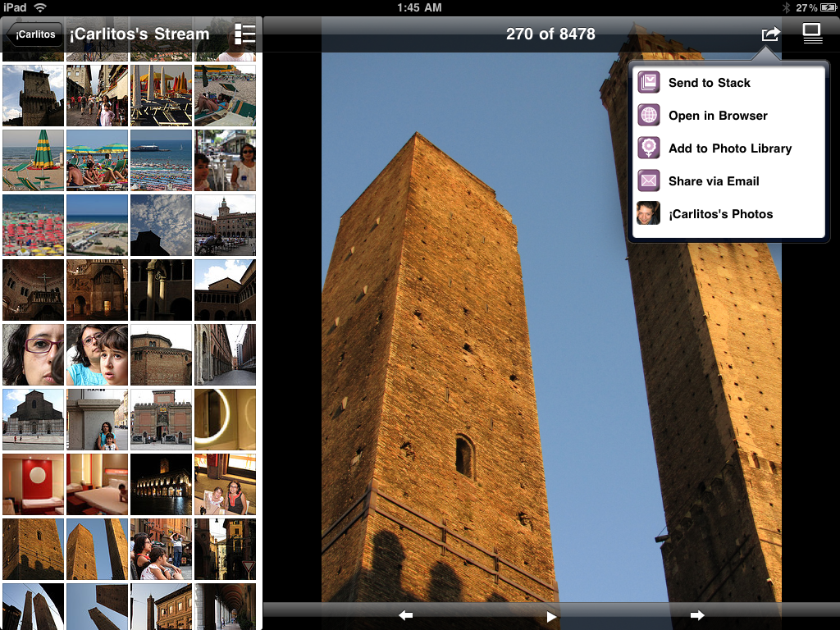Open the stone clock tower thumbnail
Viewport: 840px width, 630px height.
33,95
